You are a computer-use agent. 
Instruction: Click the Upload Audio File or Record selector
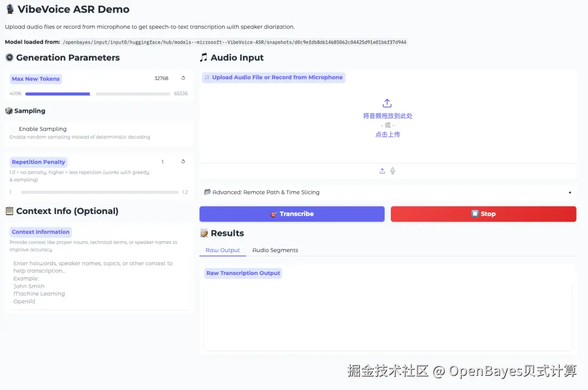[x=273, y=77]
